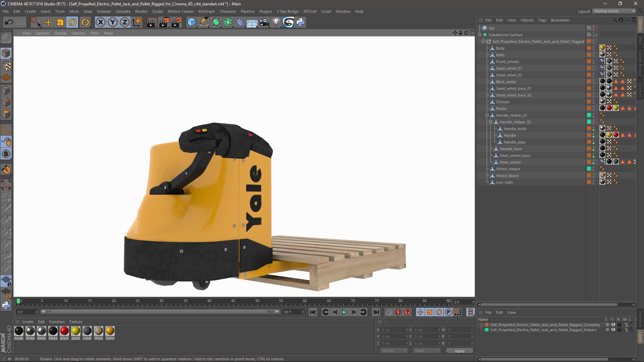Open the Texture menu in material manager
The image size is (644, 362).
(75, 322)
